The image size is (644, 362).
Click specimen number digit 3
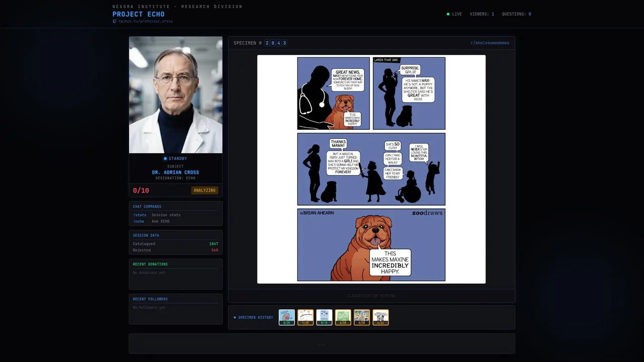coord(285,43)
